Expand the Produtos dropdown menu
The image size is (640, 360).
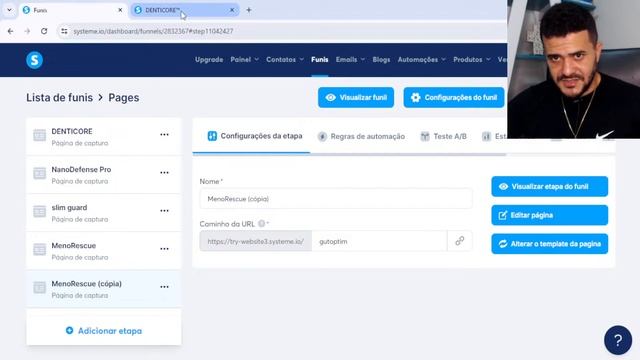(472, 60)
